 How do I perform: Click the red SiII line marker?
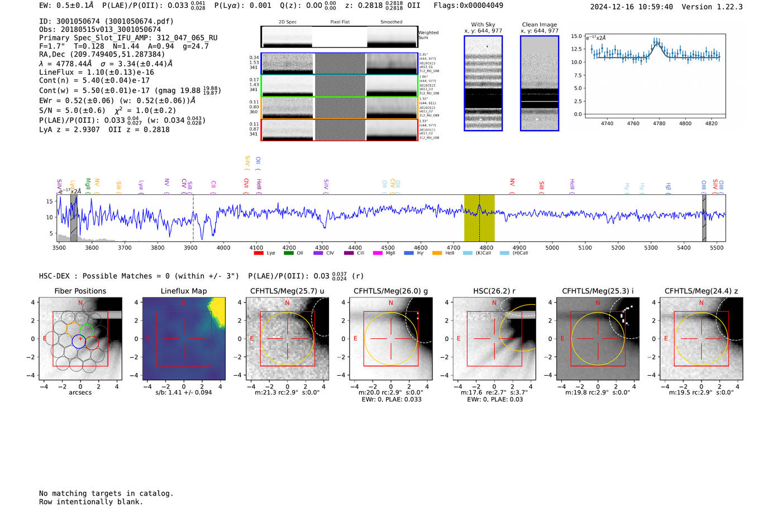[541, 186]
